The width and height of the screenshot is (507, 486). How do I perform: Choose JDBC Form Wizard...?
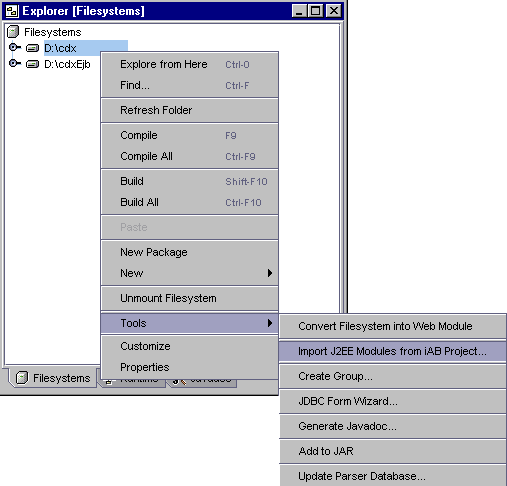click(393, 401)
